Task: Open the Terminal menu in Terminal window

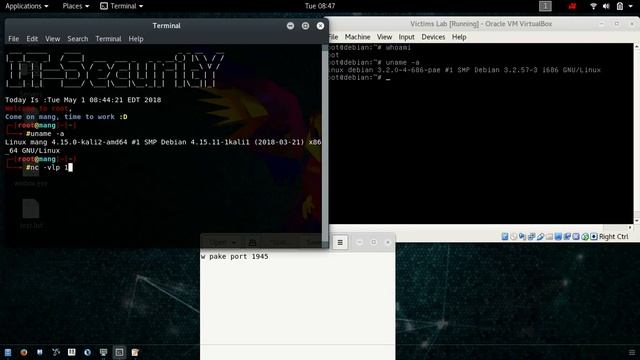Action: [x=108, y=39]
